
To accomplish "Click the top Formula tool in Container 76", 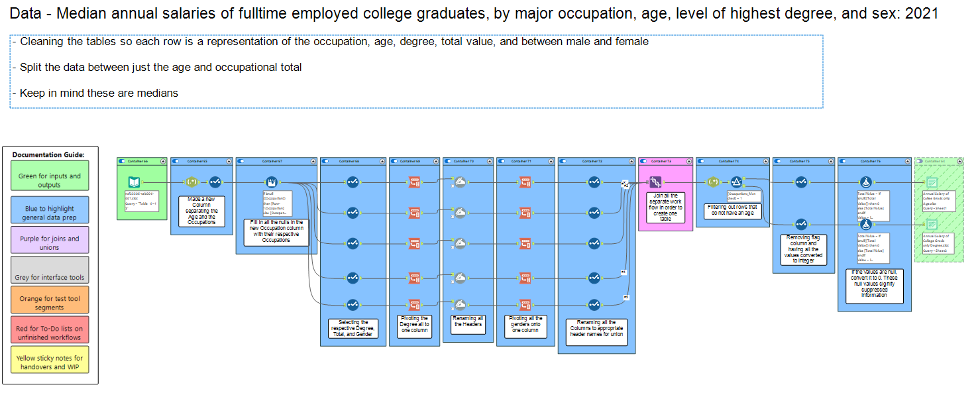I will click(x=865, y=182).
